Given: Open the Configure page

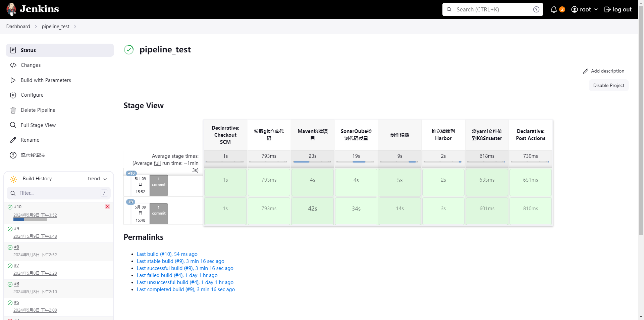Looking at the screenshot, I should pos(60,95).
